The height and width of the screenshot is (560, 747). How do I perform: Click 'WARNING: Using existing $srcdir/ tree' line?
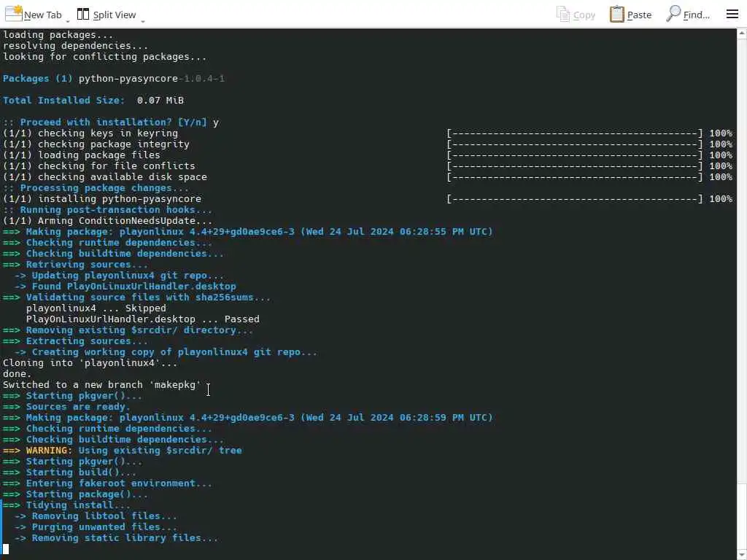tap(123, 451)
